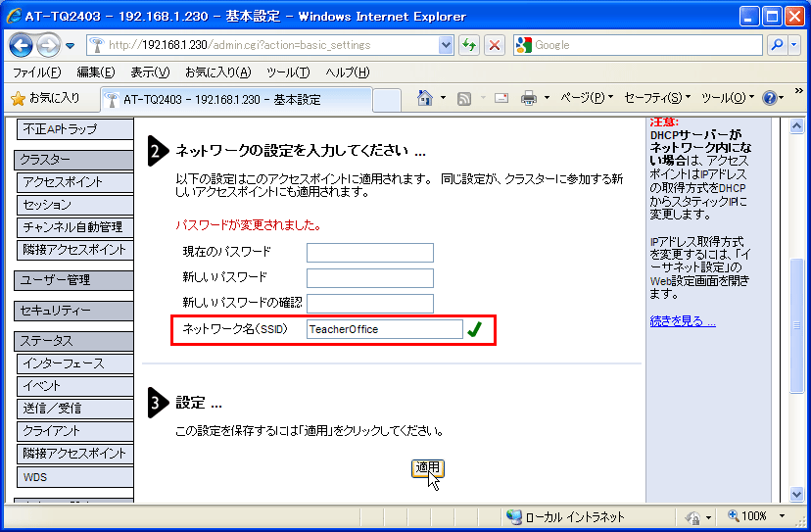Click the page icon in address bar
This screenshot has width=811, height=532.
tap(96, 45)
